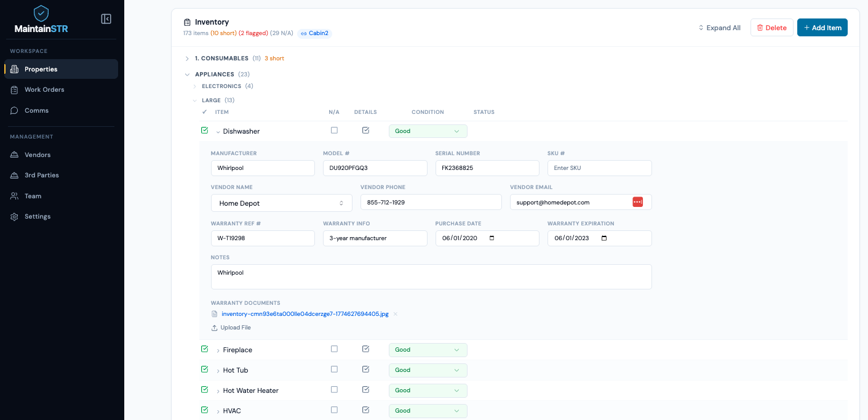The height and width of the screenshot is (420, 868).
Task: Click the Work Orders clipboard icon
Action: coord(14,90)
